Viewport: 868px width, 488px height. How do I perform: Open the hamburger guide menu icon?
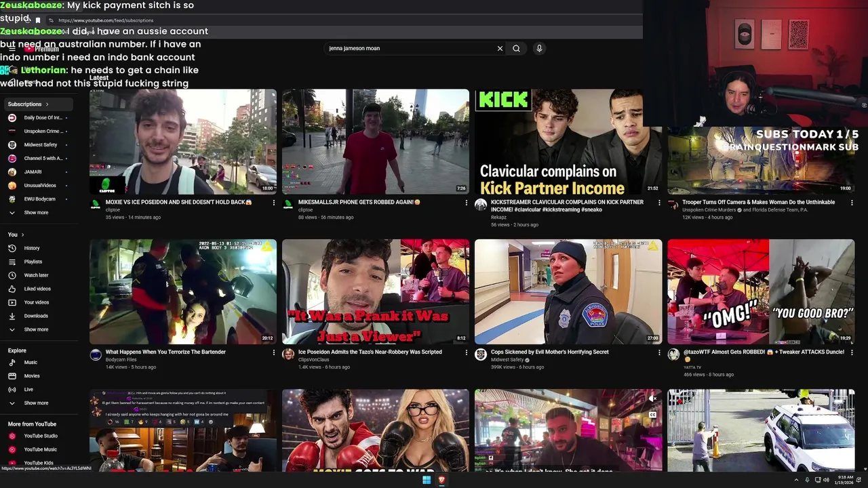[12, 49]
